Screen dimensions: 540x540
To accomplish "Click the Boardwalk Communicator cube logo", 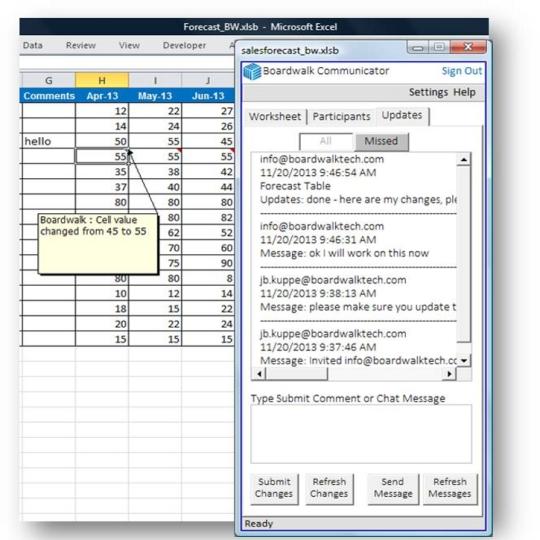I will click(x=252, y=72).
